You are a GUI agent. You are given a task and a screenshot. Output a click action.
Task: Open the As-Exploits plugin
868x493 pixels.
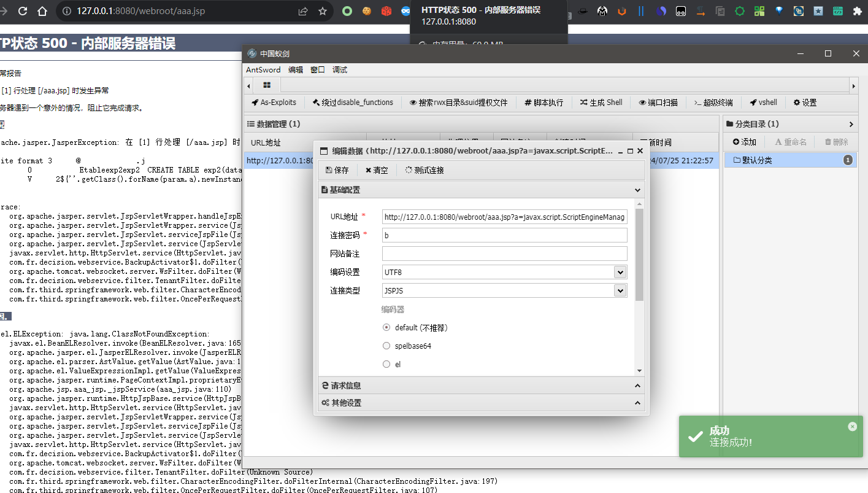274,103
